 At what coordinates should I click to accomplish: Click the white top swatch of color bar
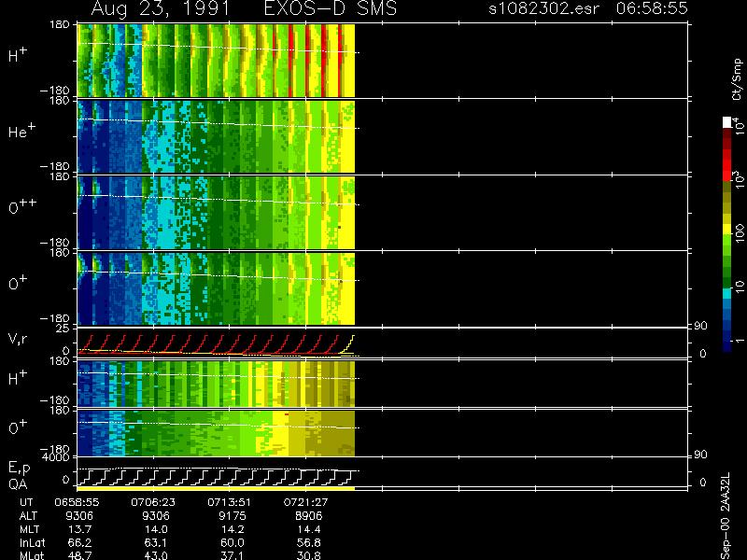click(727, 122)
